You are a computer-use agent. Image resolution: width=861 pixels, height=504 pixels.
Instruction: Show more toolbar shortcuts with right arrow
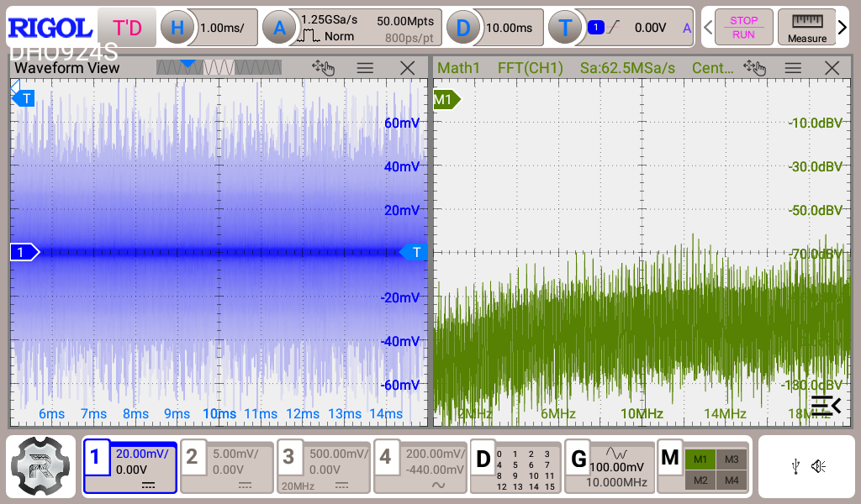tap(843, 27)
